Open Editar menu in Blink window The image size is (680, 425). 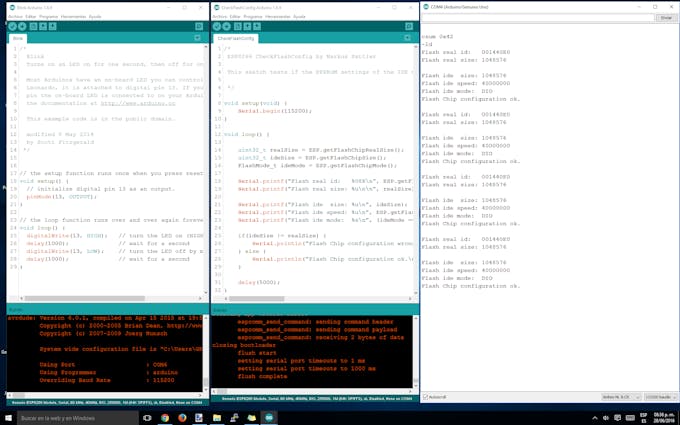(x=31, y=16)
